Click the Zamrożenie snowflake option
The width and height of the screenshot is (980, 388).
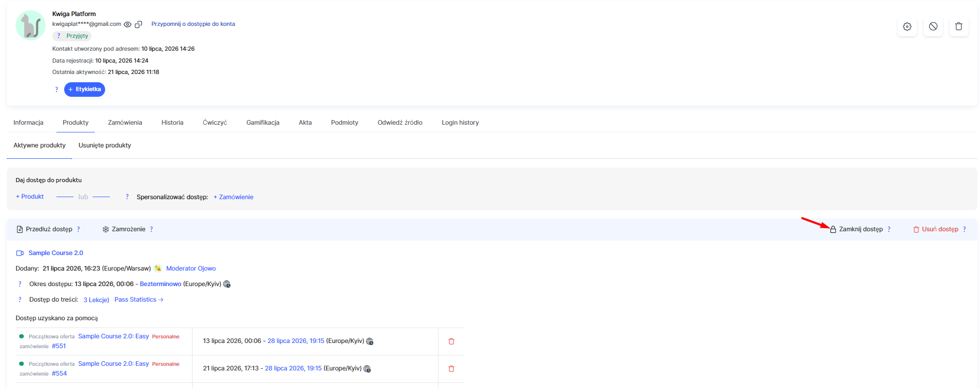[124, 229]
